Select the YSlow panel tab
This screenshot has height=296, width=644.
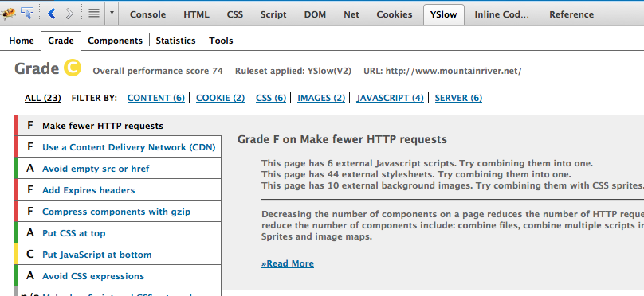click(x=444, y=14)
